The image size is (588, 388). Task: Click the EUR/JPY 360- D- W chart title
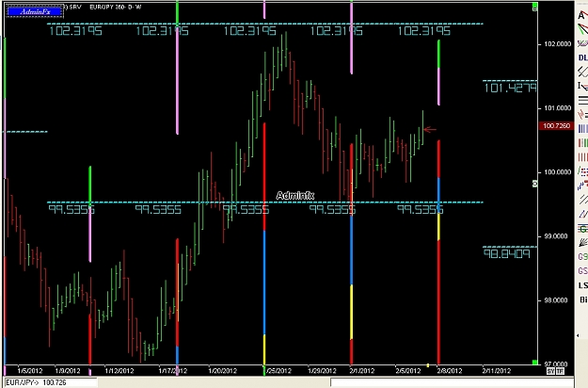tap(116, 7)
